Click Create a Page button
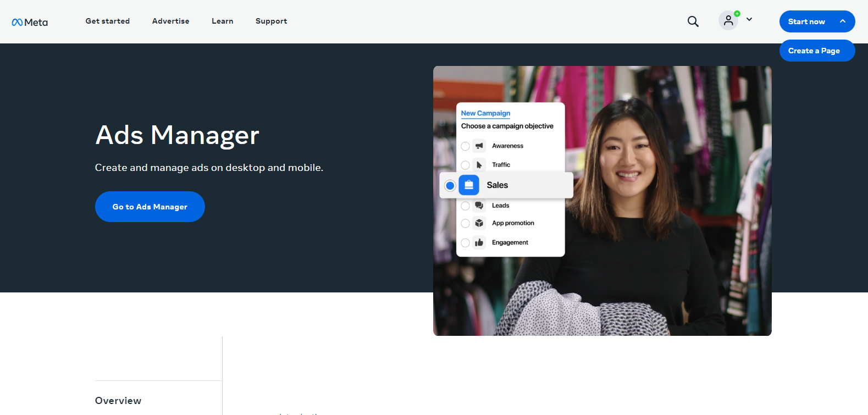 coord(817,51)
